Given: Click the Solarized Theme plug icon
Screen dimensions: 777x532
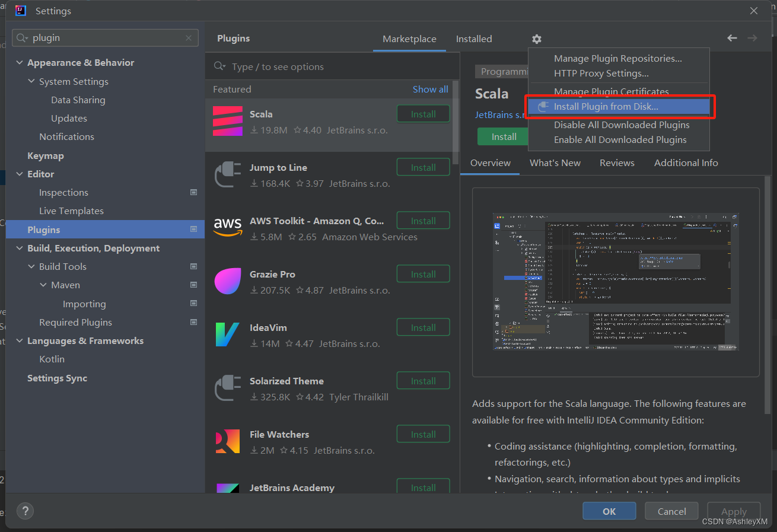Looking at the screenshot, I should [228, 388].
